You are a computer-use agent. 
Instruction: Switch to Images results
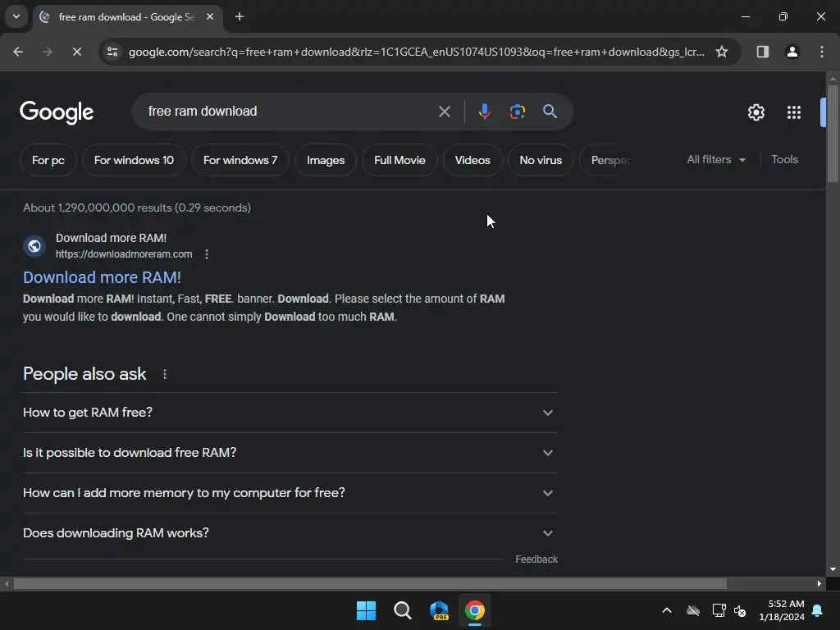(x=325, y=160)
